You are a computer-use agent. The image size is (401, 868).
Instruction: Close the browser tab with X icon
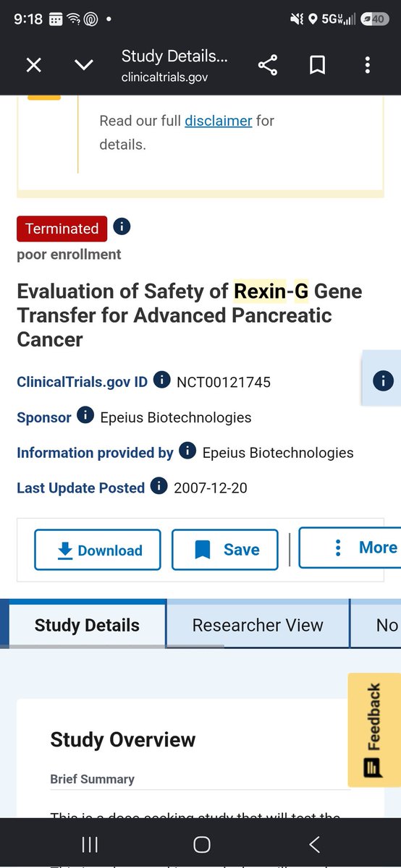pyautogui.click(x=34, y=66)
